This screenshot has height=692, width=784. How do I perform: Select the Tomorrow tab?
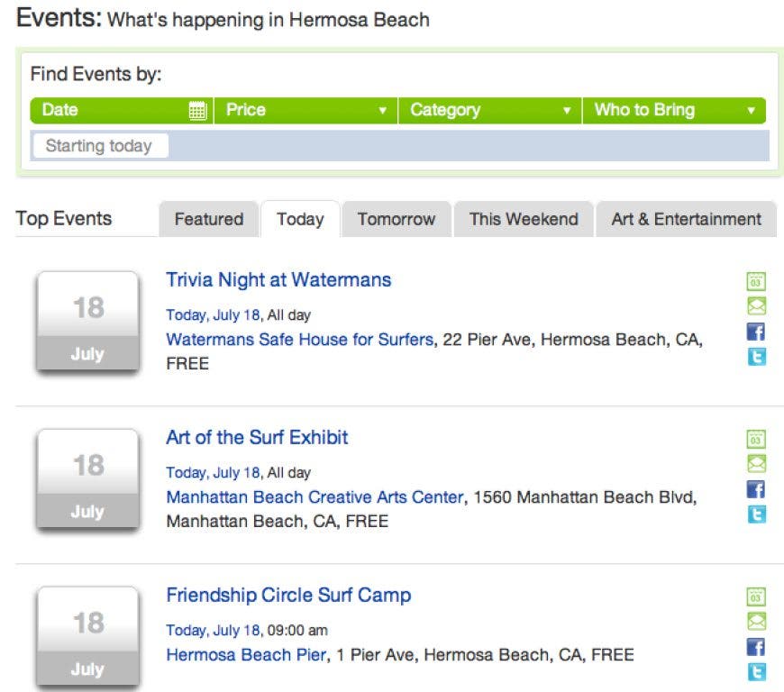click(397, 219)
